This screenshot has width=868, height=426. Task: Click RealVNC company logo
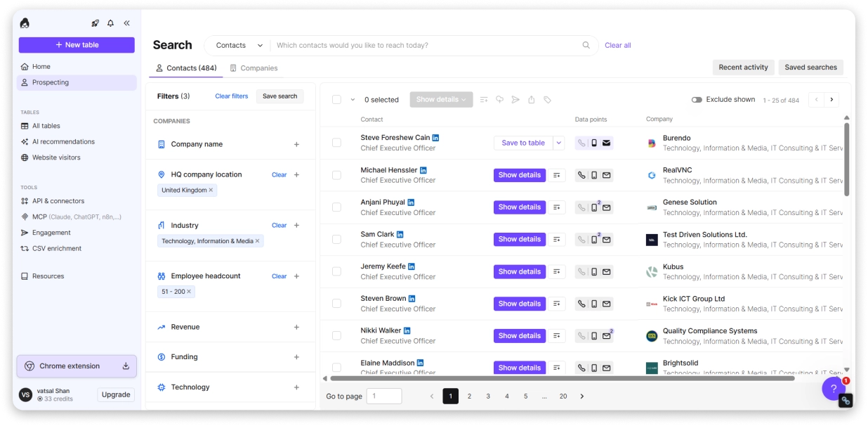pyautogui.click(x=652, y=175)
